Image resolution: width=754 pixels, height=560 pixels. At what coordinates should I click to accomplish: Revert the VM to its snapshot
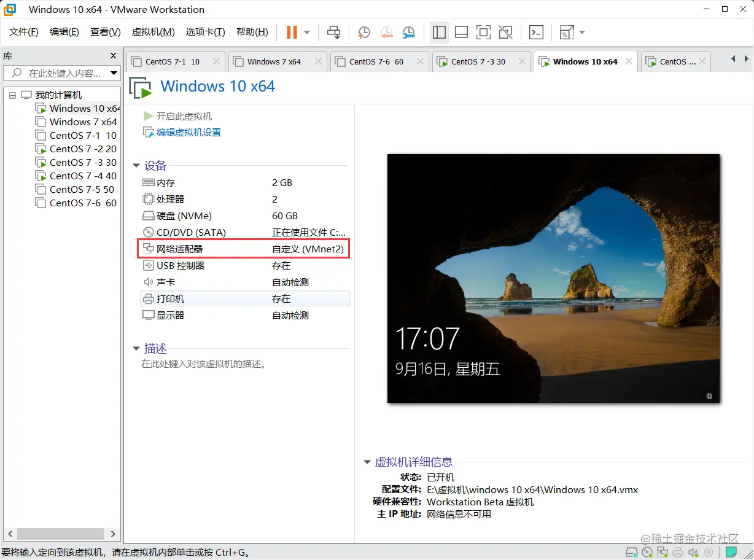[x=386, y=32]
